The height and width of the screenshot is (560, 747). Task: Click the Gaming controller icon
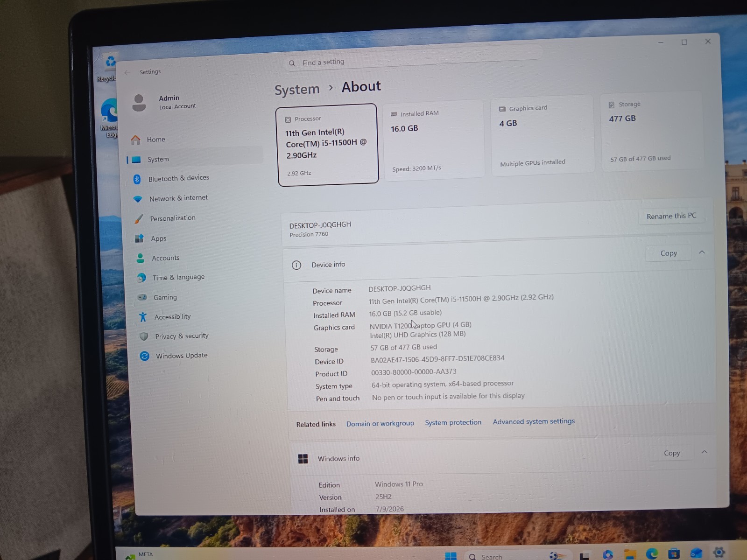tap(142, 297)
